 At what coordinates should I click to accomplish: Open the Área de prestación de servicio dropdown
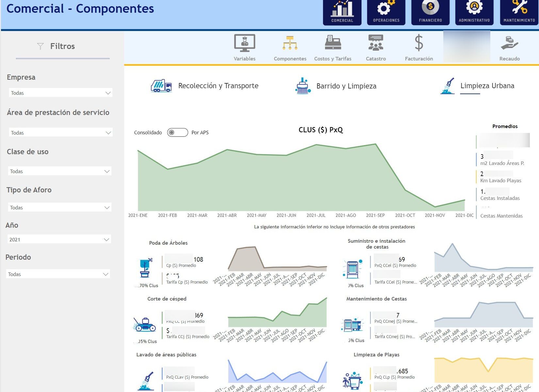[60, 133]
